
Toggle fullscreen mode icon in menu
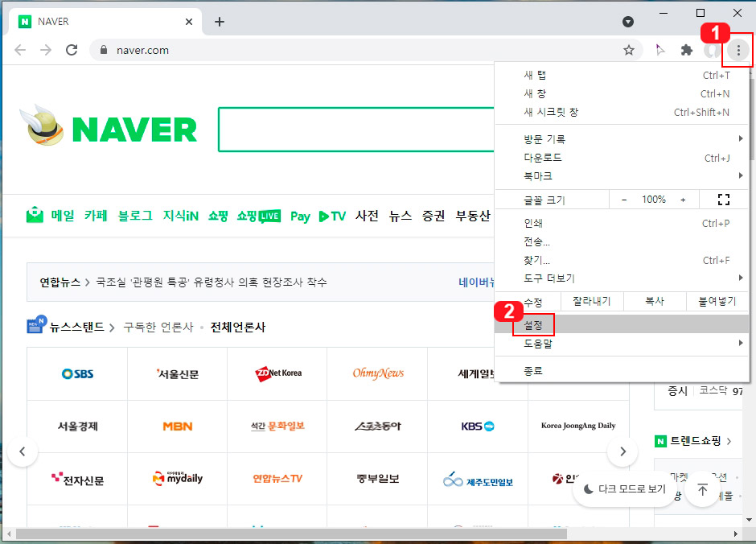724,200
